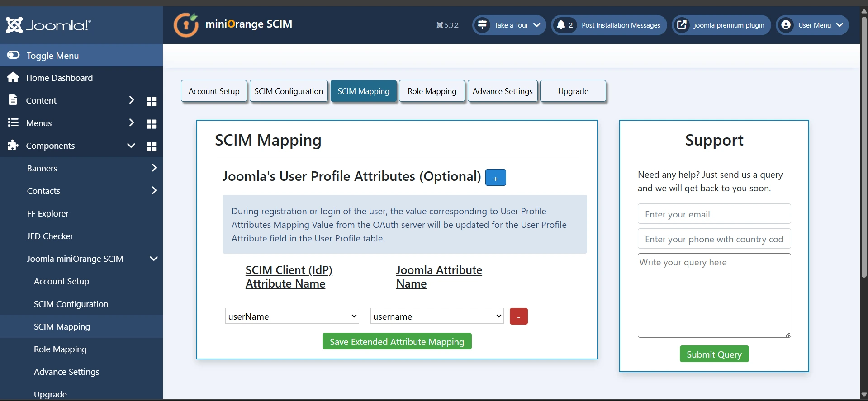The image size is (868, 401).
Task: Open the Content dashboard grid icon
Action: 152,101
